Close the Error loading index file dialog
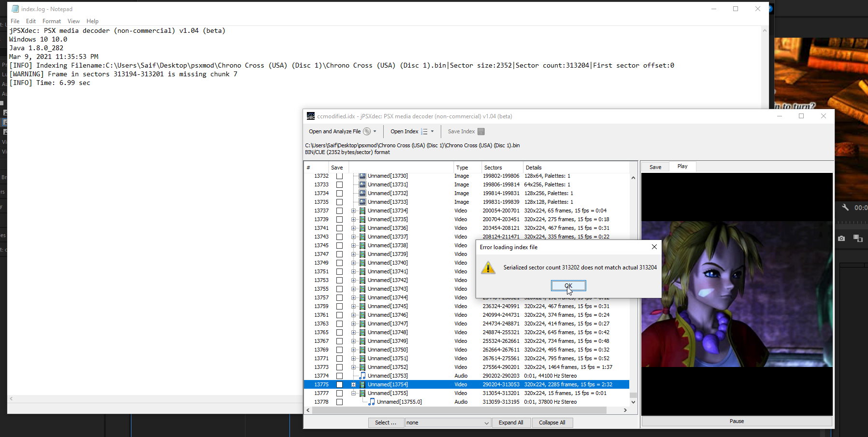 point(654,247)
